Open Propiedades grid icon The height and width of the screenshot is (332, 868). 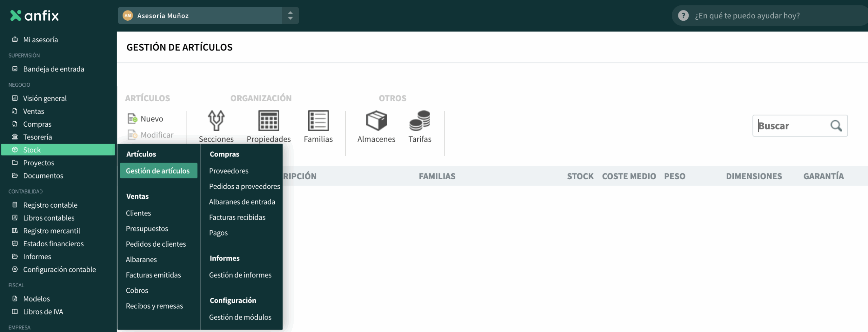(x=269, y=121)
